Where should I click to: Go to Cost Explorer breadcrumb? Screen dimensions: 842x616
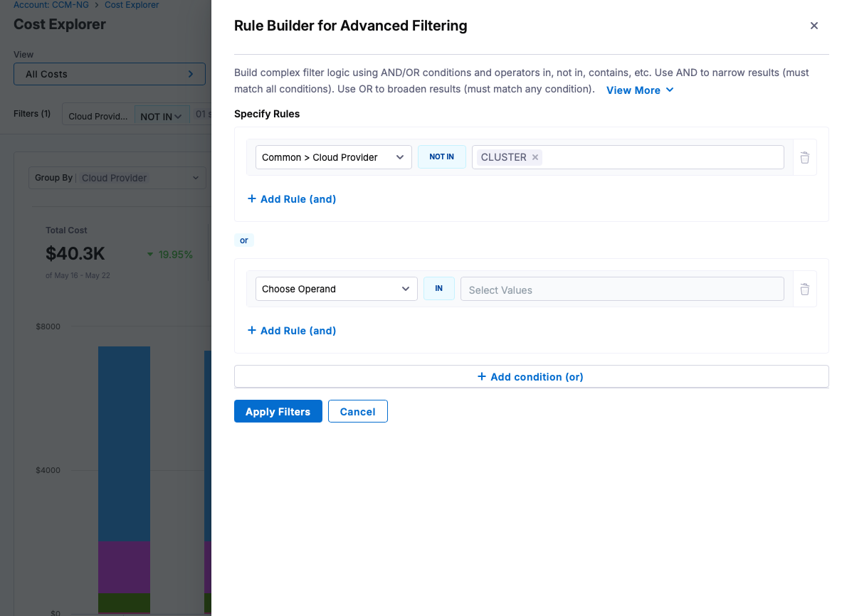click(132, 5)
